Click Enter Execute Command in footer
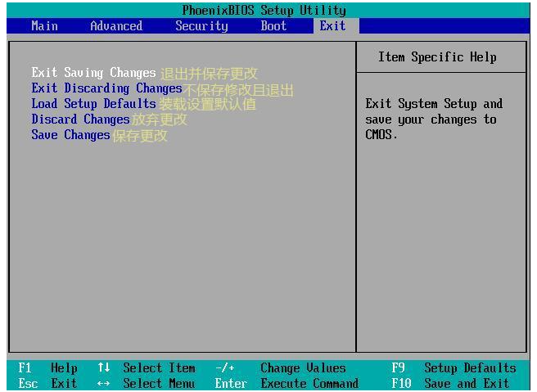Viewport: 537px width, 392px height. (x=287, y=384)
